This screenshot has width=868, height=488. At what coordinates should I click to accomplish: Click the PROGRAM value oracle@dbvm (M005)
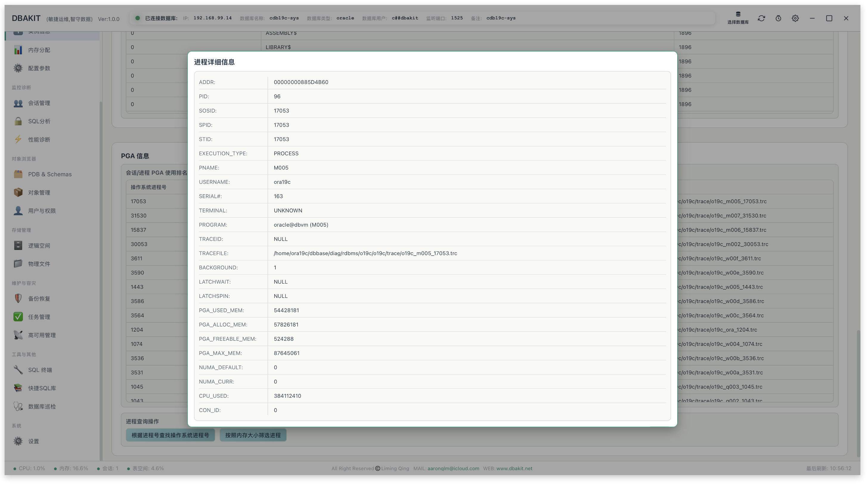[x=301, y=225]
